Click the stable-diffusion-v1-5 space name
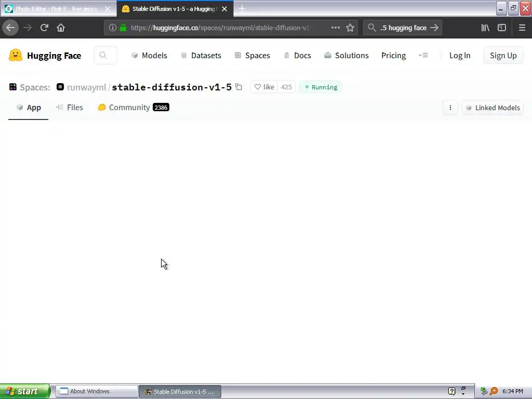Viewport: 532px width, 399px height. 171,87
